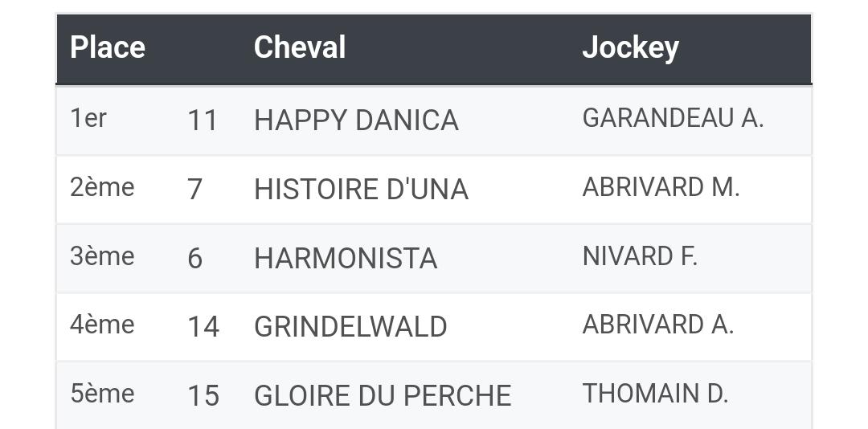
Task: Click the 2ème place cell
Action: 102,187
